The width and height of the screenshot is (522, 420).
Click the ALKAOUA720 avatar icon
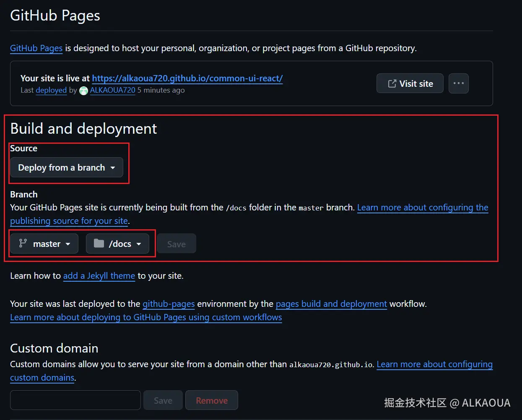[x=83, y=91]
